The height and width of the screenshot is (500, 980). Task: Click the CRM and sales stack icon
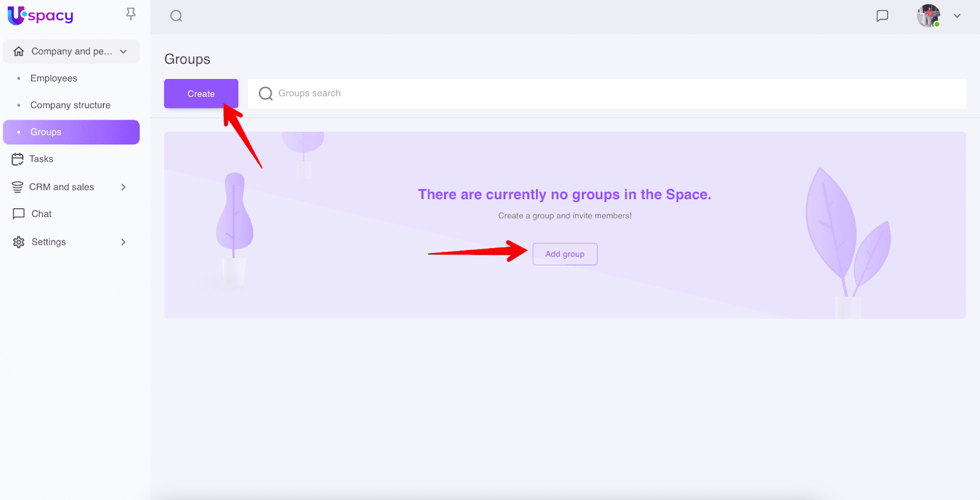18,187
